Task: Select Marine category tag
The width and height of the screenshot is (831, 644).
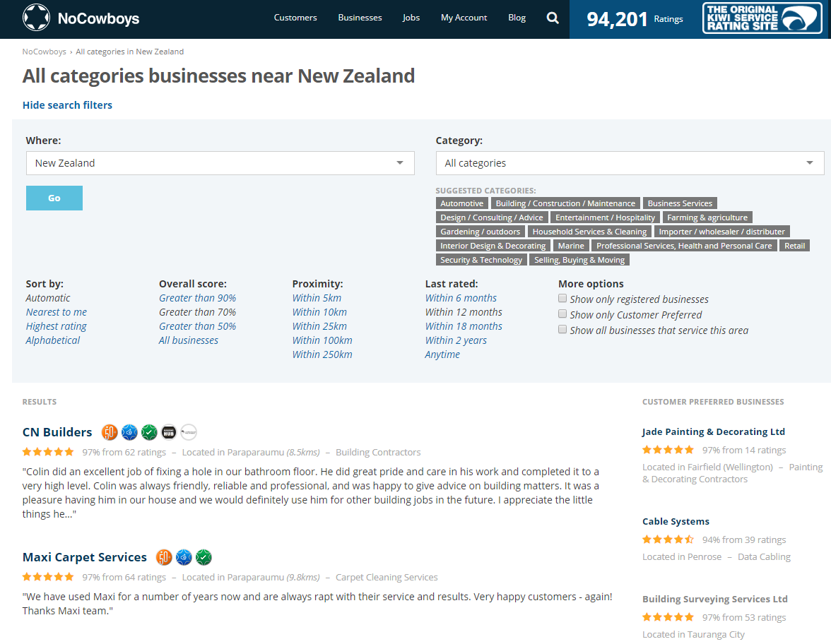Action: [571, 246]
